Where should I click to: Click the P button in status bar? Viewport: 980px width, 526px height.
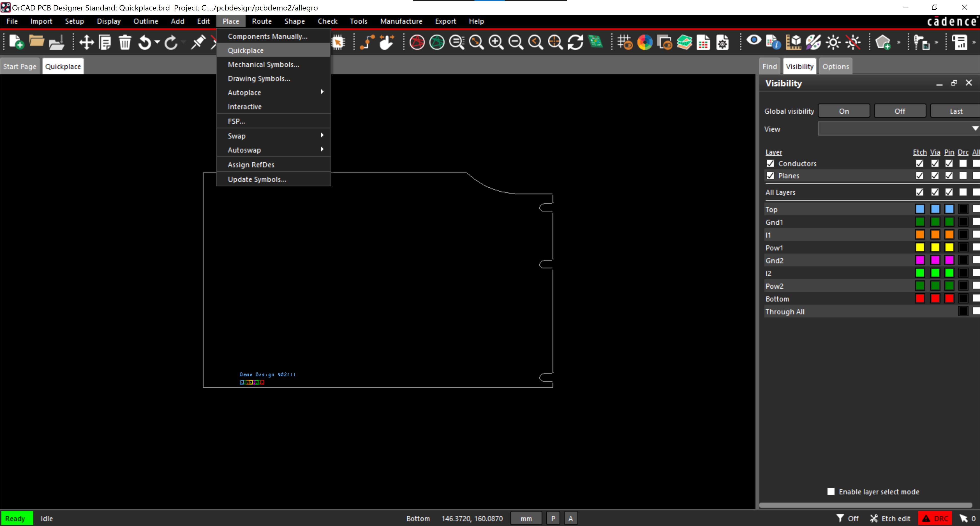pyautogui.click(x=553, y=518)
